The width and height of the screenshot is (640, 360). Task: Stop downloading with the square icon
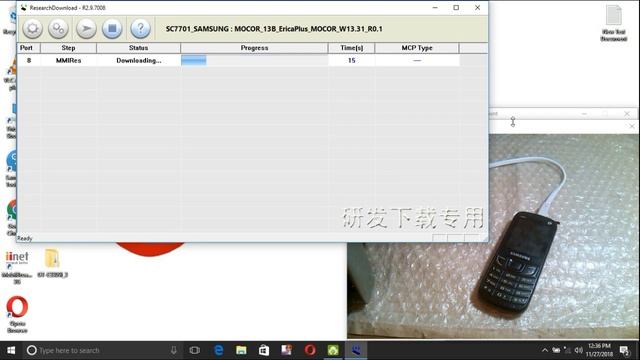(112, 29)
